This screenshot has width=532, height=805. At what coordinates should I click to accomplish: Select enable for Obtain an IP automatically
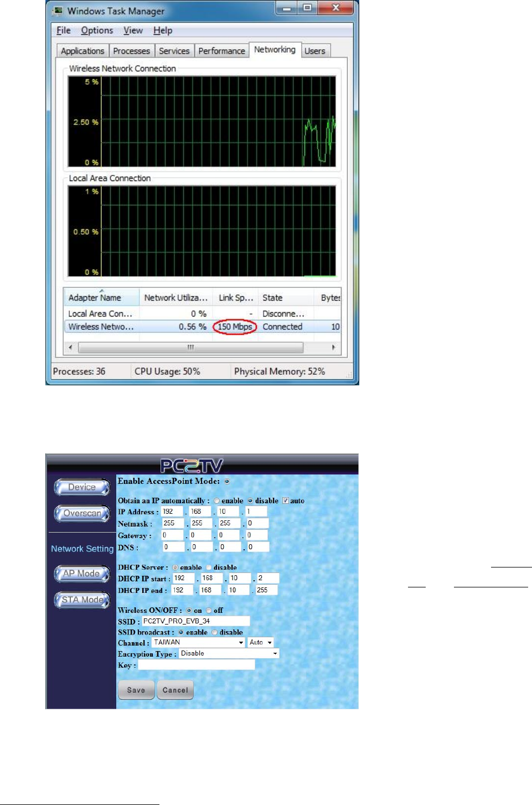(217, 501)
